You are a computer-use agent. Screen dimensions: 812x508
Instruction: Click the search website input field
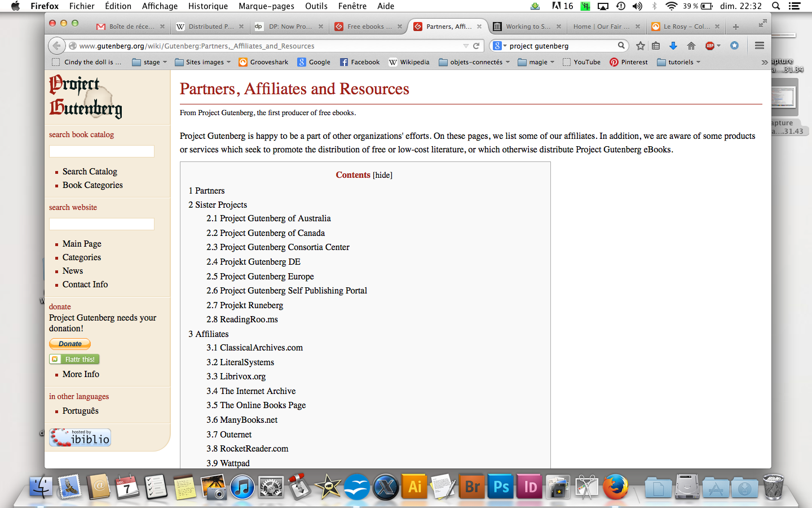[x=101, y=224]
